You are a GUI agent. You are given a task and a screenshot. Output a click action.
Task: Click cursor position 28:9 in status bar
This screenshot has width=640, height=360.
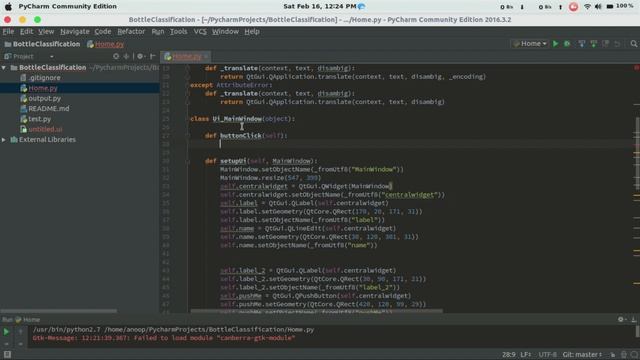click(x=509, y=355)
